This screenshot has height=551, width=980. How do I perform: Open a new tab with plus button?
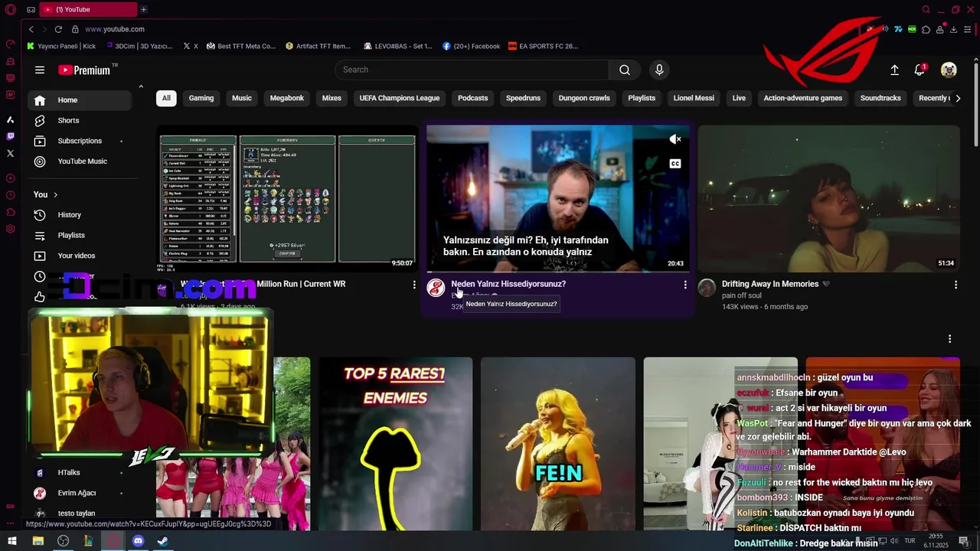(x=143, y=9)
